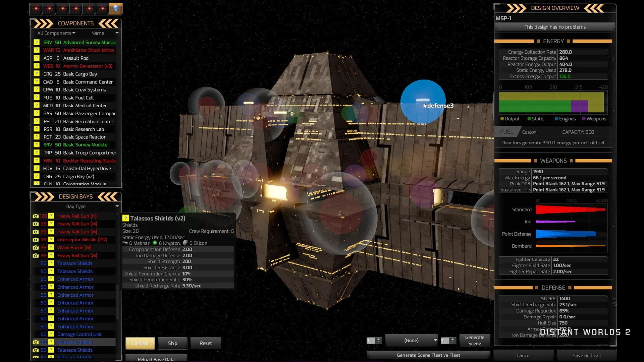The image size is (644, 362).
Task: Toggle camera icon on highlighted Talassos Shields row
Action: pyautogui.click(x=36, y=342)
